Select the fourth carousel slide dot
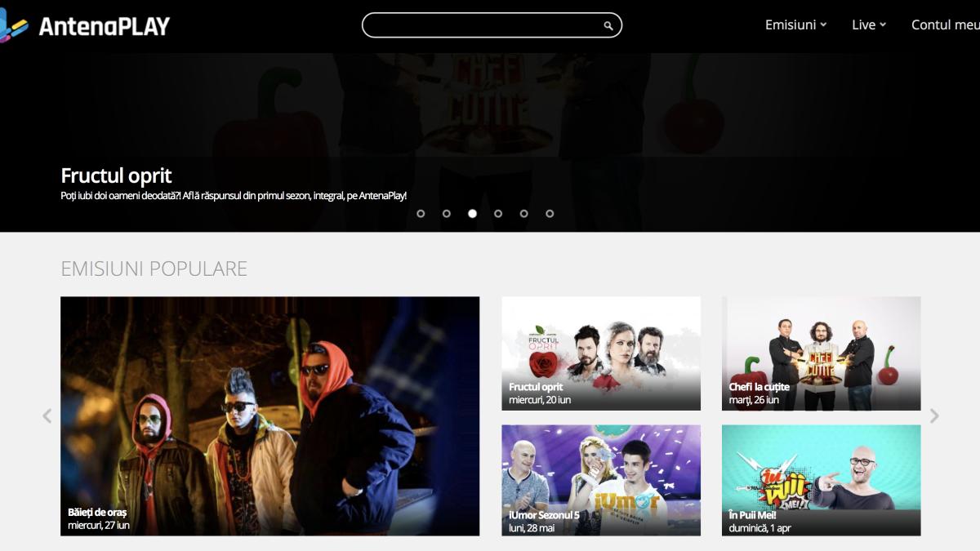The width and height of the screenshot is (980, 551). click(x=498, y=214)
